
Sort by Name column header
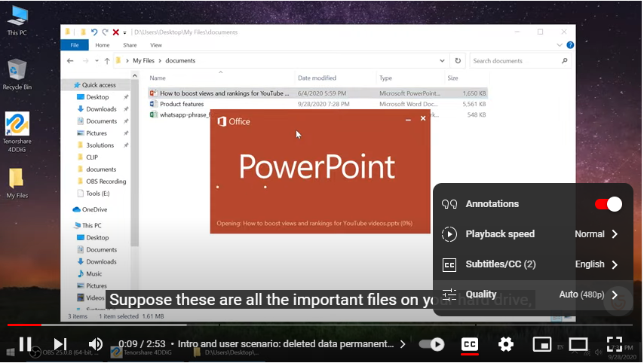pos(158,78)
